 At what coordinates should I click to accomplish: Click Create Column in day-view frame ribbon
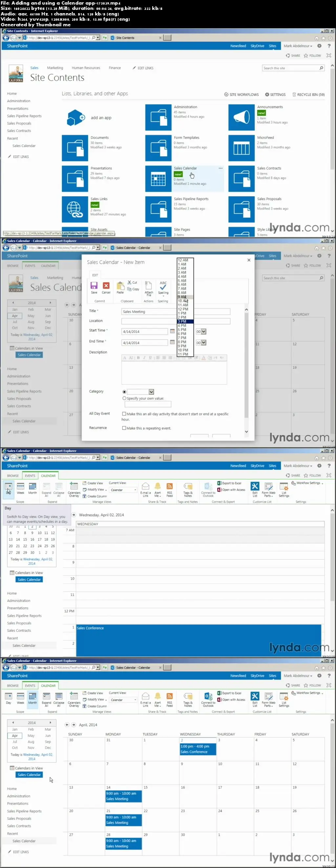point(94,496)
